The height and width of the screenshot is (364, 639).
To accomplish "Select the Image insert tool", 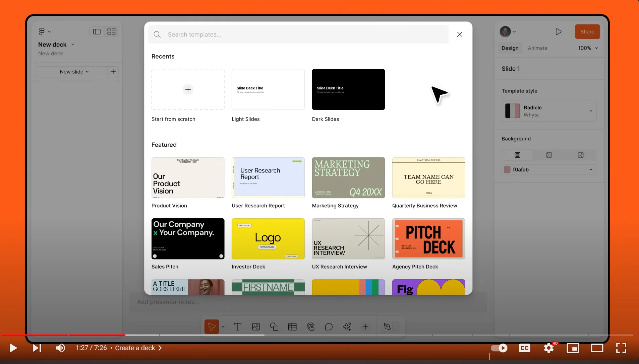I will [x=256, y=327].
